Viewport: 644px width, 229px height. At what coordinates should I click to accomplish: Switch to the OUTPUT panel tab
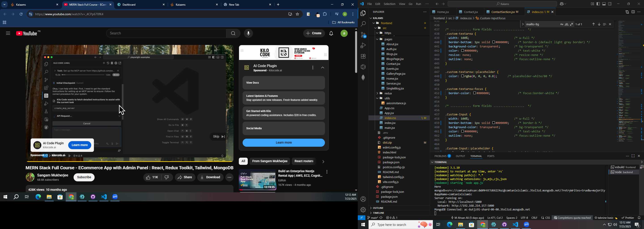click(x=460, y=156)
